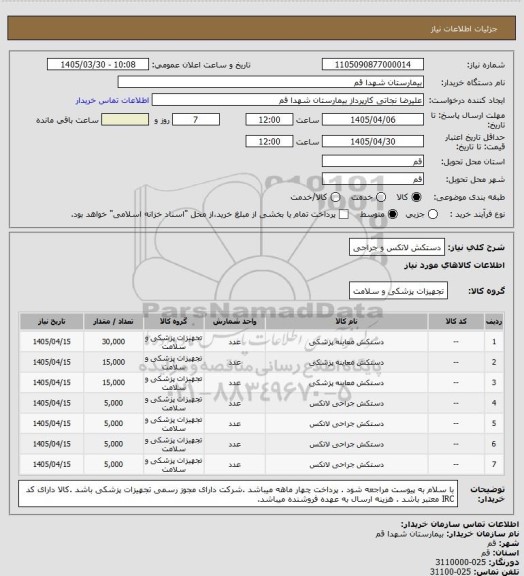Click the delivery province field قم

click(x=373, y=161)
